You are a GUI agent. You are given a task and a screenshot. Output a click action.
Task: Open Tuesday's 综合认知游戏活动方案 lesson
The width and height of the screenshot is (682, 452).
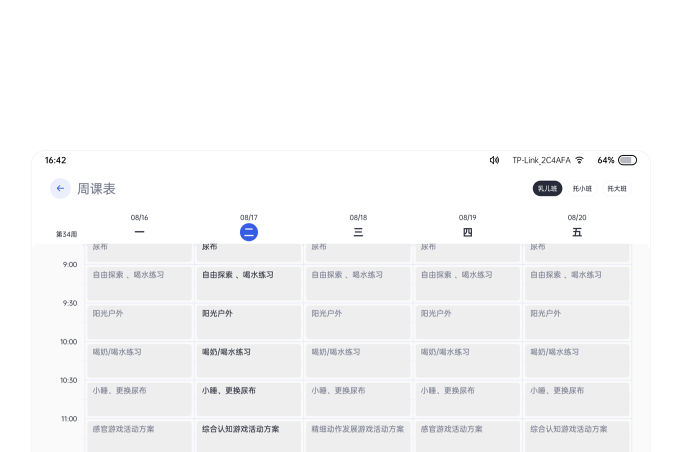click(249, 436)
